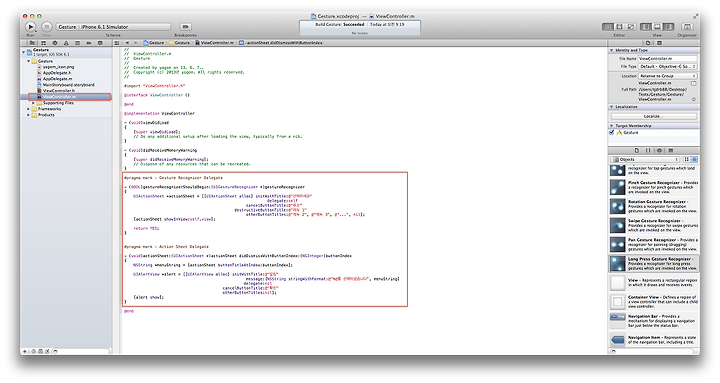720x383 pixels.
Task: Select AppDelegate.m in the navigator
Action: point(54,79)
